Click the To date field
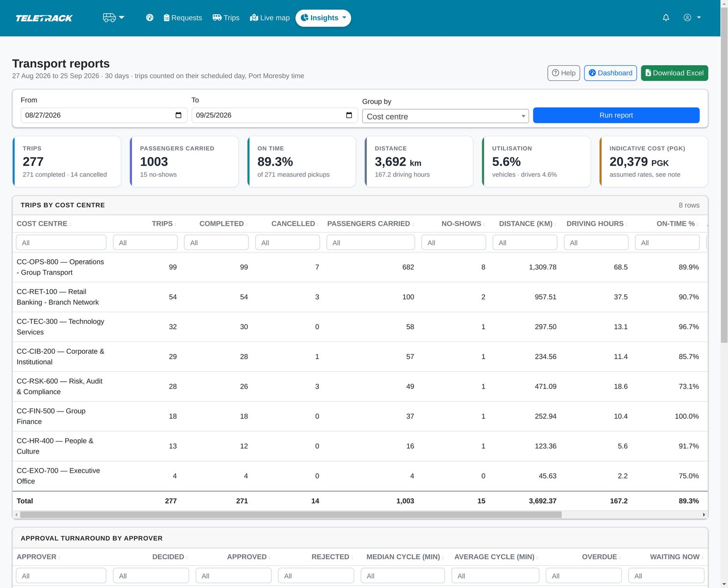Viewport: 728px width, 588px height. 275,115
